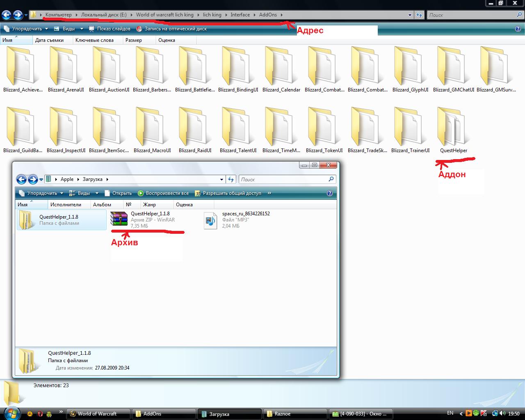Screen dimensions: 525x420
Task: Click Разрешить общий доступ
Action: click(228, 193)
